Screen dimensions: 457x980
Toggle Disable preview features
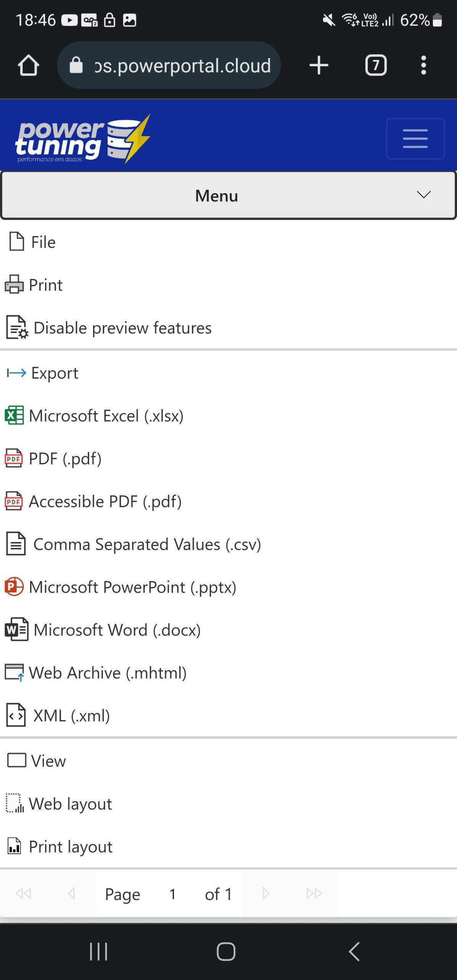122,328
